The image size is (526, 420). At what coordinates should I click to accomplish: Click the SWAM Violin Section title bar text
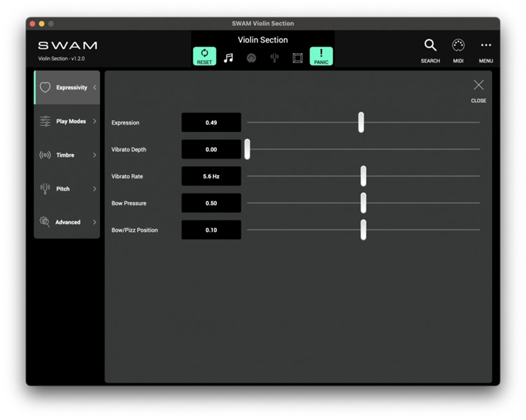point(263,23)
